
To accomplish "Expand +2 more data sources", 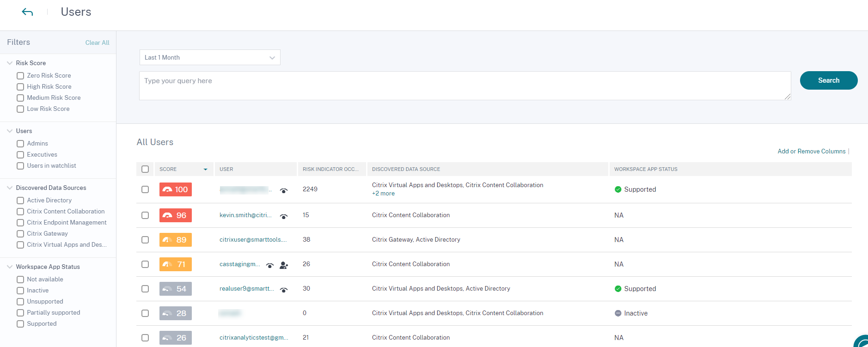I will (383, 194).
